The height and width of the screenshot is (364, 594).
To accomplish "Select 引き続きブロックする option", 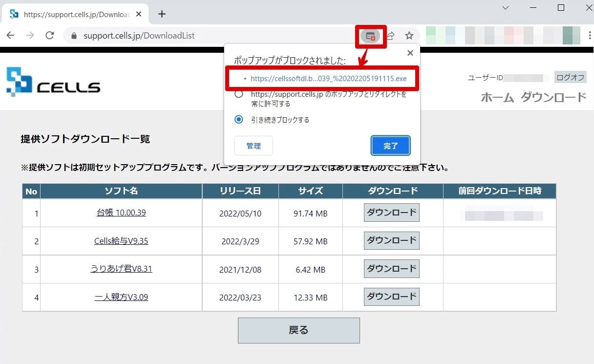I will coord(239,120).
